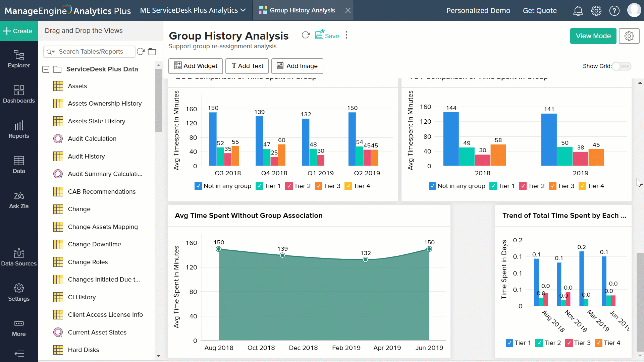The width and height of the screenshot is (644, 362).
Task: Refresh the Group History Analysis dashboard
Action: 305,35
